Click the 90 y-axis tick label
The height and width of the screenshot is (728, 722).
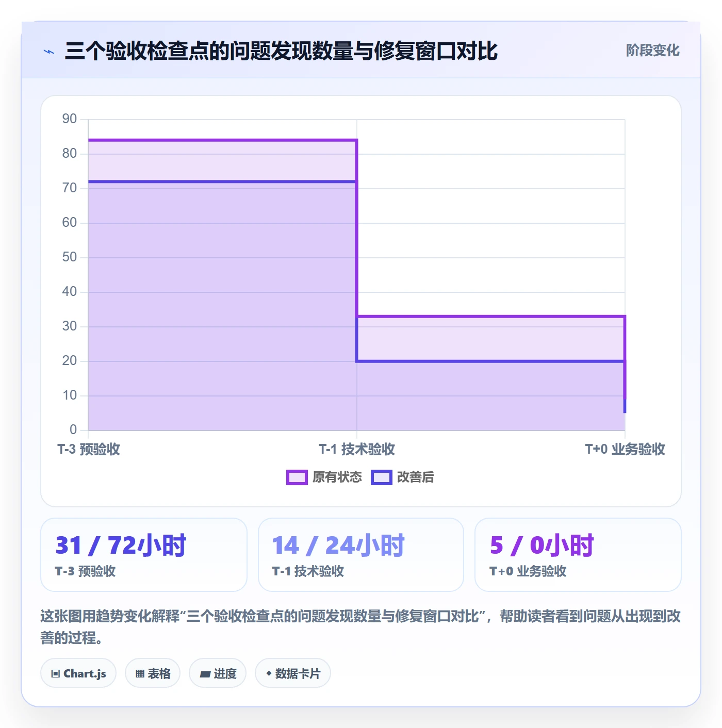(70, 119)
